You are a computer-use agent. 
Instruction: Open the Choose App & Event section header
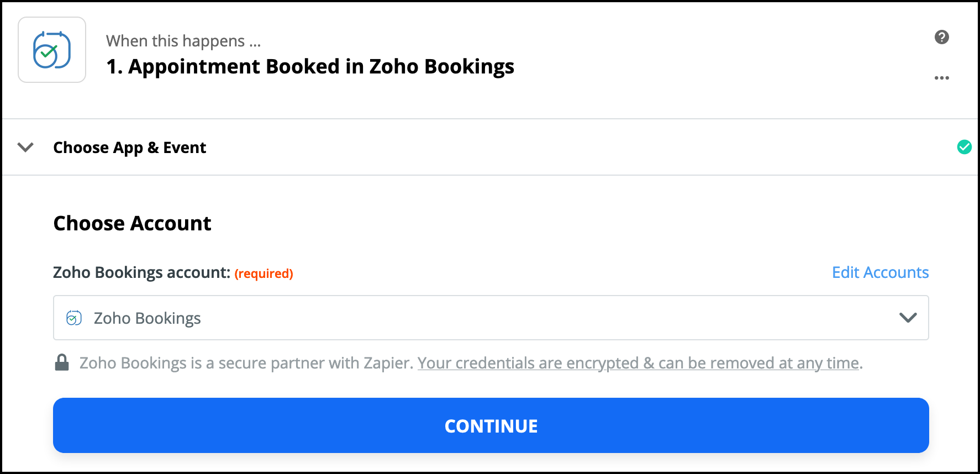(x=130, y=148)
